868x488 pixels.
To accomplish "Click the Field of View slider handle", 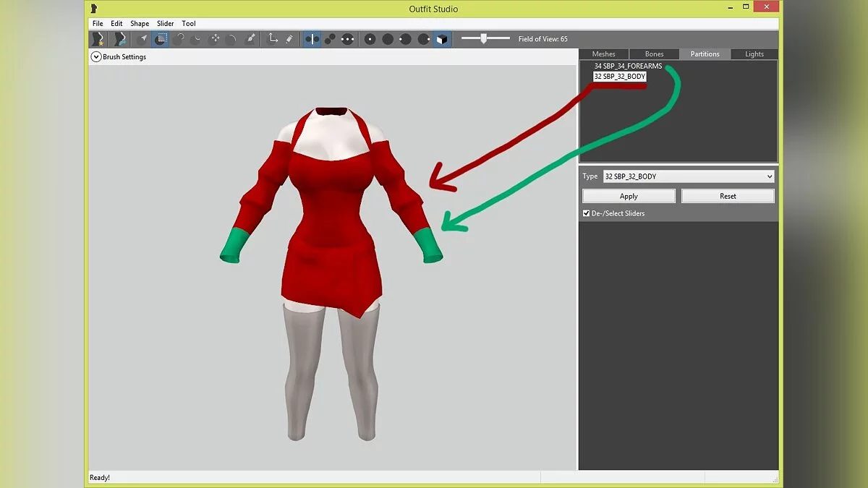I will point(484,39).
